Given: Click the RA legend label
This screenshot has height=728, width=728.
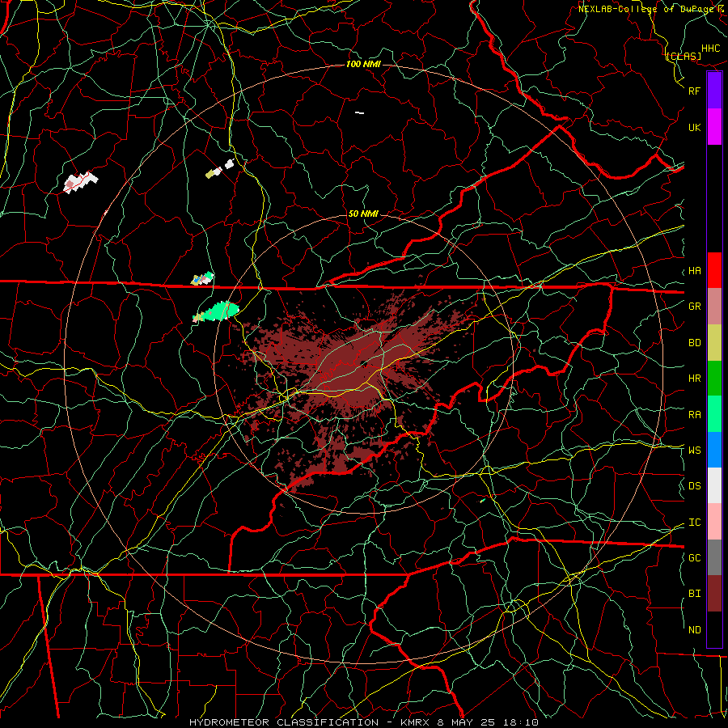Looking at the screenshot, I should [x=695, y=415].
